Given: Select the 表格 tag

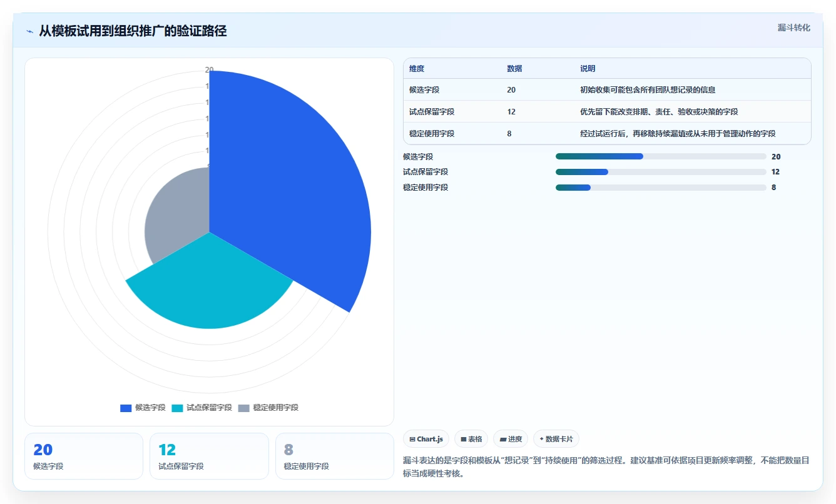Looking at the screenshot, I should point(471,439).
